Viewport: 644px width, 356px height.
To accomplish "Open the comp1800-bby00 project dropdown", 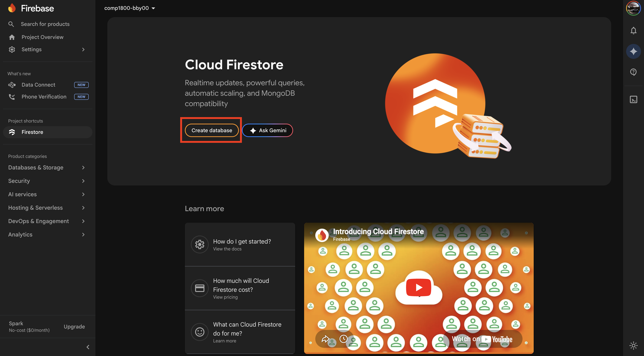I will [130, 8].
